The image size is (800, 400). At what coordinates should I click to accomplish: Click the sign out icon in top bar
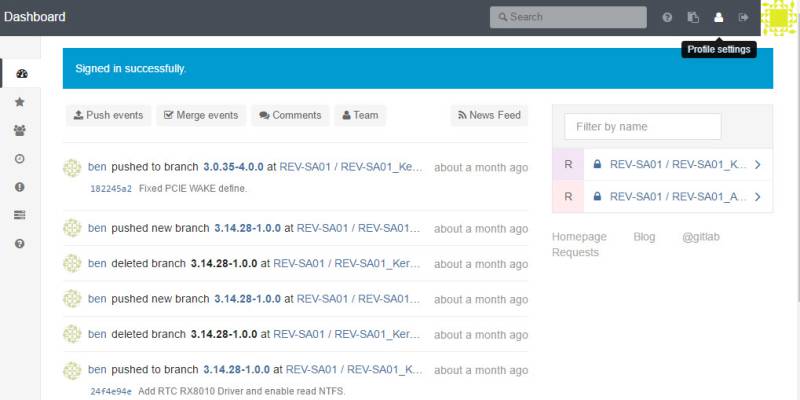743,17
